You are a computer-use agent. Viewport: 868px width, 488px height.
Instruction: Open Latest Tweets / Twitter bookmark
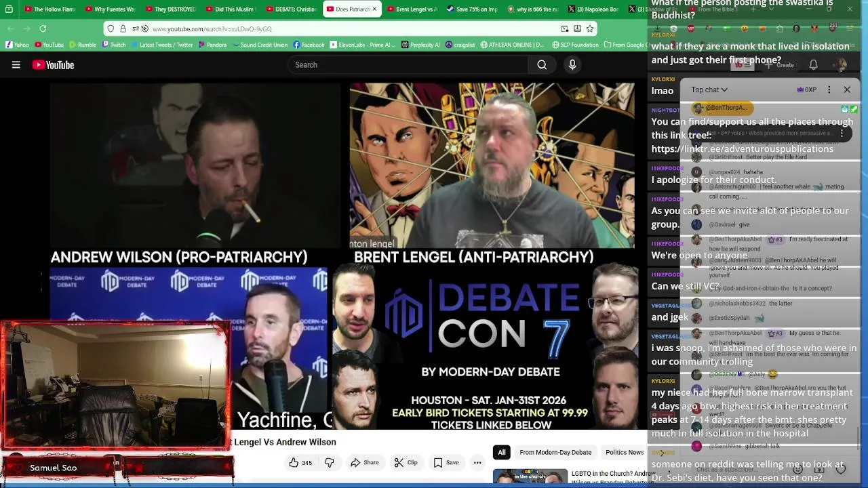pyautogui.click(x=161, y=45)
